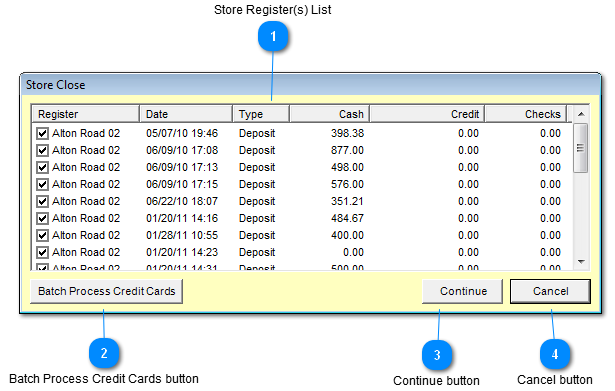Select the cash value 484.67

point(347,218)
